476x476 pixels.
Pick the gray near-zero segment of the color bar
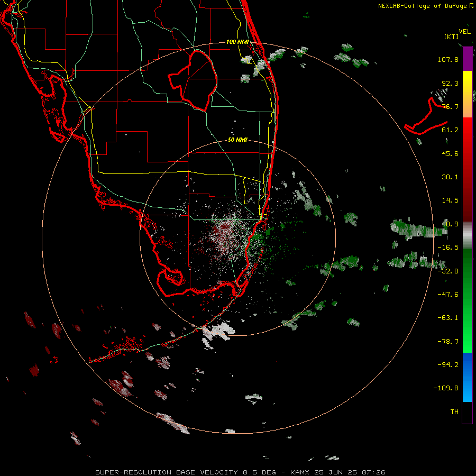[x=467, y=235]
